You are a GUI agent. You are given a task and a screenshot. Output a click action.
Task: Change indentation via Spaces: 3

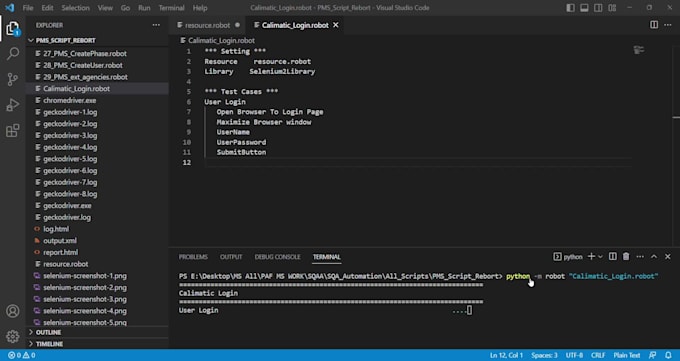[x=545, y=355]
